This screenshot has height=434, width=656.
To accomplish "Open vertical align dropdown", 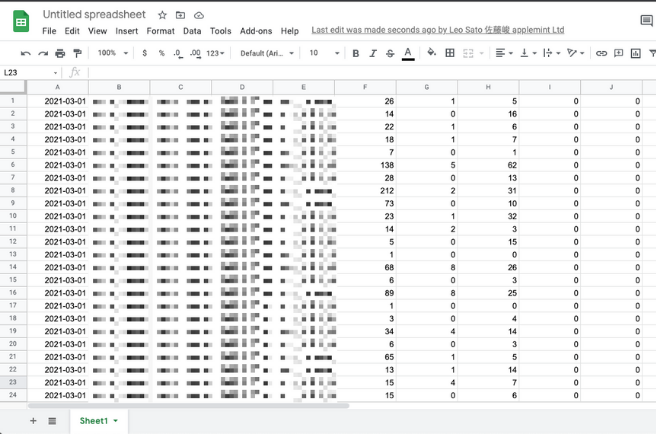I will coord(528,53).
